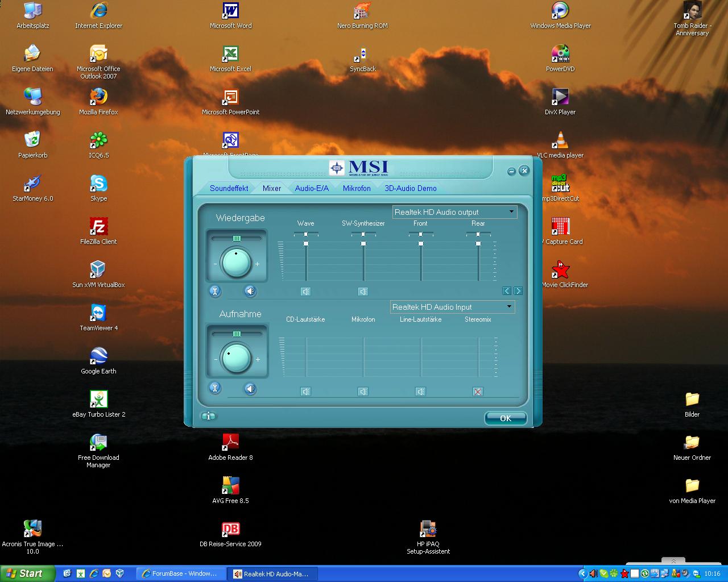Screen dimensions: 728x582
Task: Select the Arbeitsplatz desktop icon
Action: [33, 16]
